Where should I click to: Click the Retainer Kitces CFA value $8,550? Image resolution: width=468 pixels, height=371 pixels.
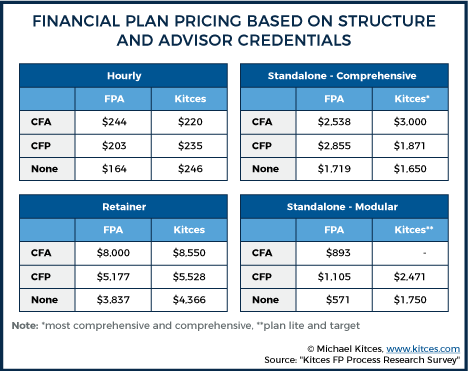click(x=189, y=253)
